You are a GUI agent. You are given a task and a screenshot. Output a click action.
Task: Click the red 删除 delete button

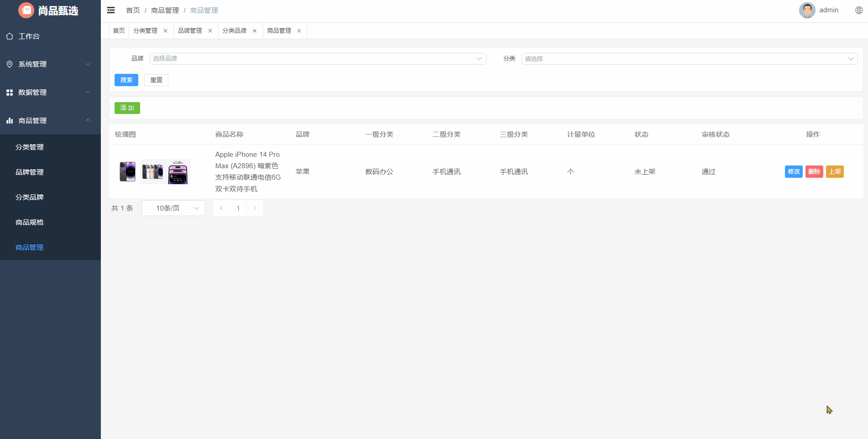pyautogui.click(x=814, y=171)
